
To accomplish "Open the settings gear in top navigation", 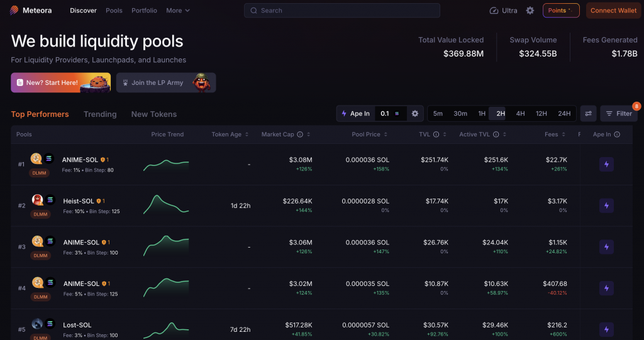I will 530,11.
